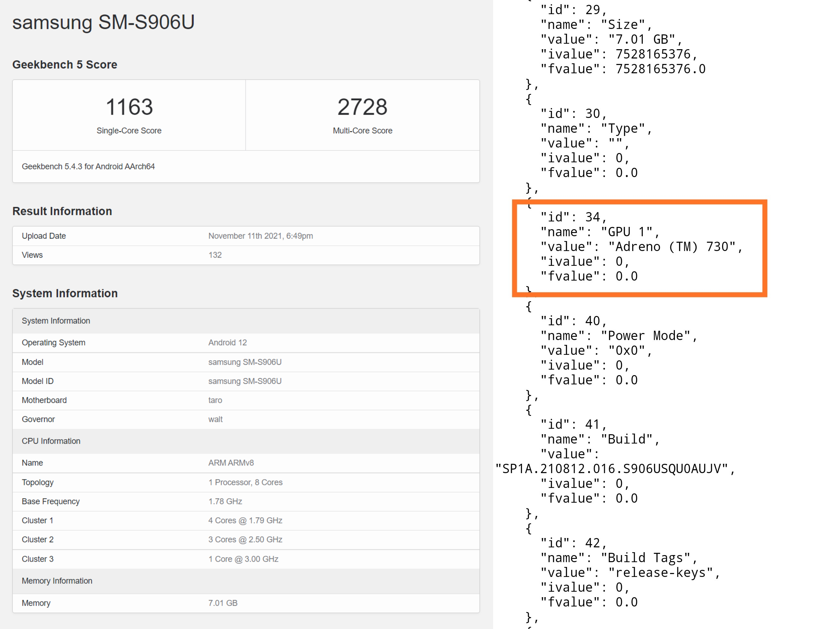Click the 3 Cores @ 2.50 GHz value

pos(245,540)
